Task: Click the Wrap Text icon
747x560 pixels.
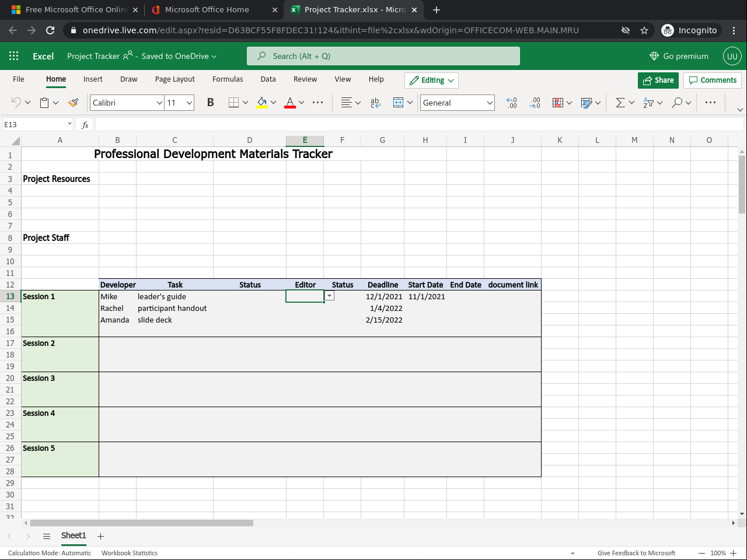Action: tap(375, 102)
